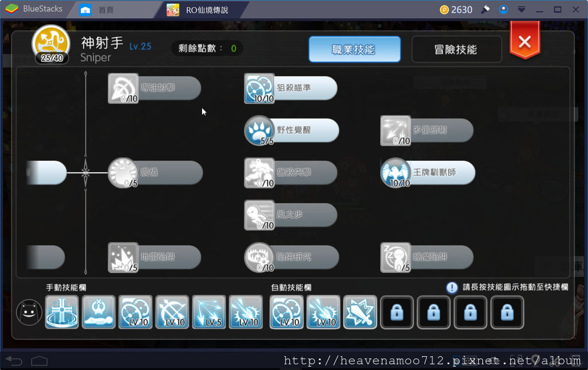Select first manual slot cross skill

[x=62, y=312]
